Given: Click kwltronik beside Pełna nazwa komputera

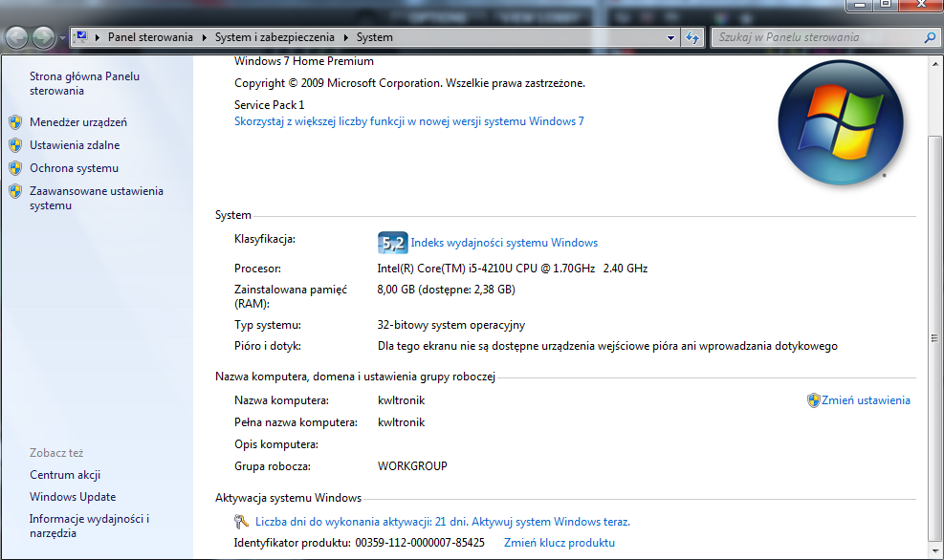Looking at the screenshot, I should (401, 422).
